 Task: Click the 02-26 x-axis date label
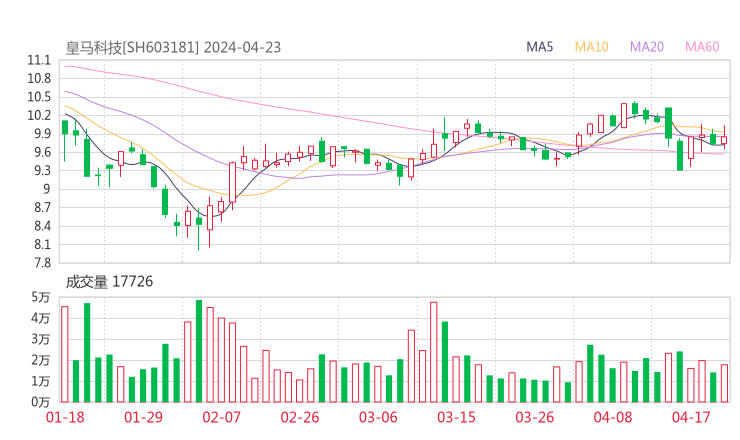point(299,417)
